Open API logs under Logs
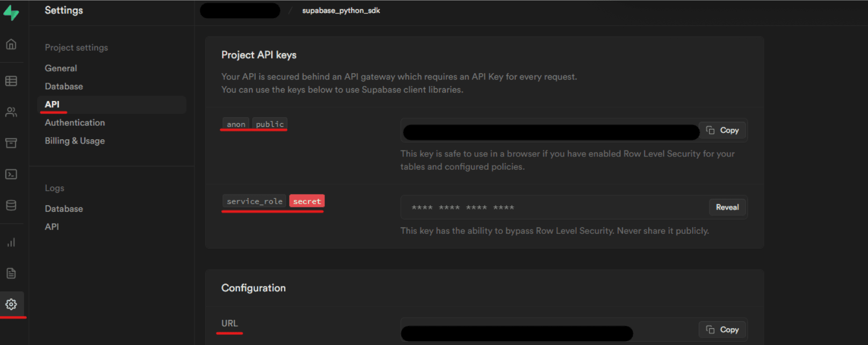Image resolution: width=868 pixels, height=345 pixels. [52, 227]
